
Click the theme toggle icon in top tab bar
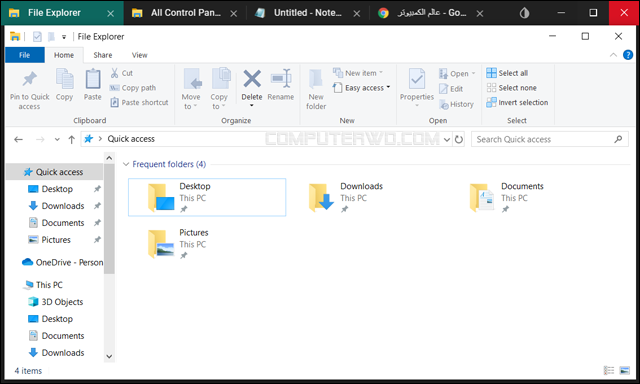pos(524,13)
